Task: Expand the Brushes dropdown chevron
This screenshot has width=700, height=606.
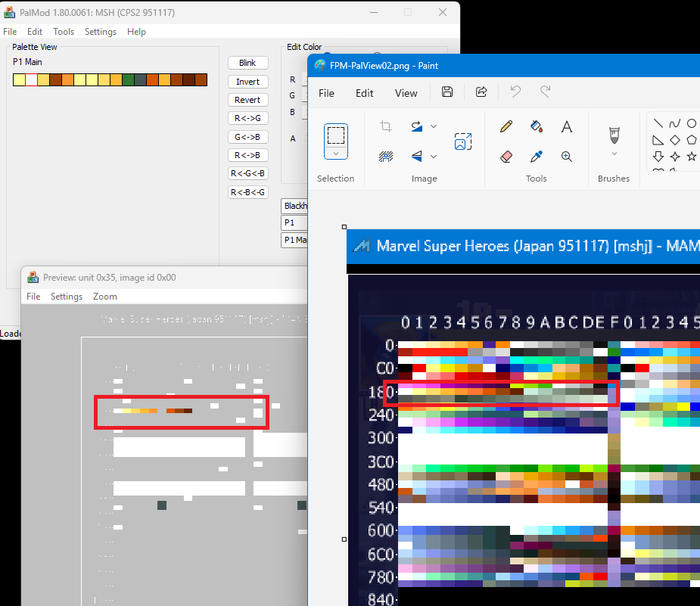Action: point(614,154)
